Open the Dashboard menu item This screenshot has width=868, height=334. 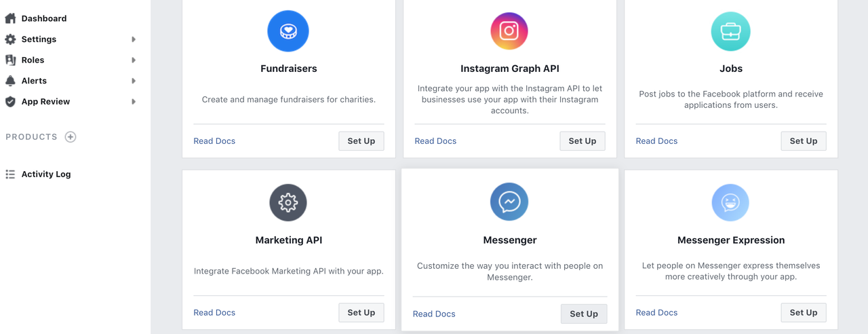pyautogui.click(x=43, y=18)
